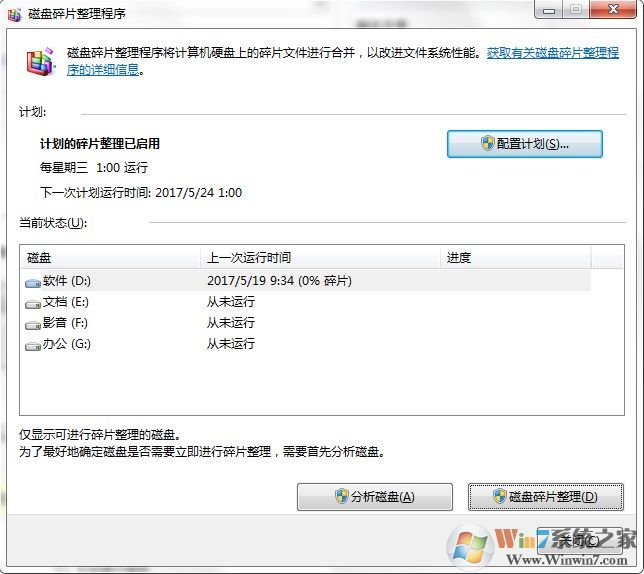Minimize the Disk Defragmenter window

tap(549, 10)
